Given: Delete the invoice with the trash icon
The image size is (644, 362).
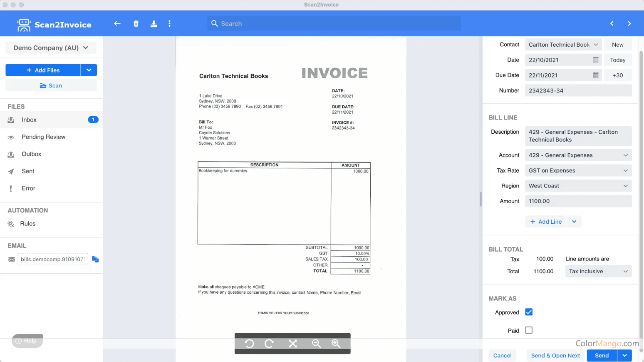Looking at the screenshot, I should coord(136,24).
